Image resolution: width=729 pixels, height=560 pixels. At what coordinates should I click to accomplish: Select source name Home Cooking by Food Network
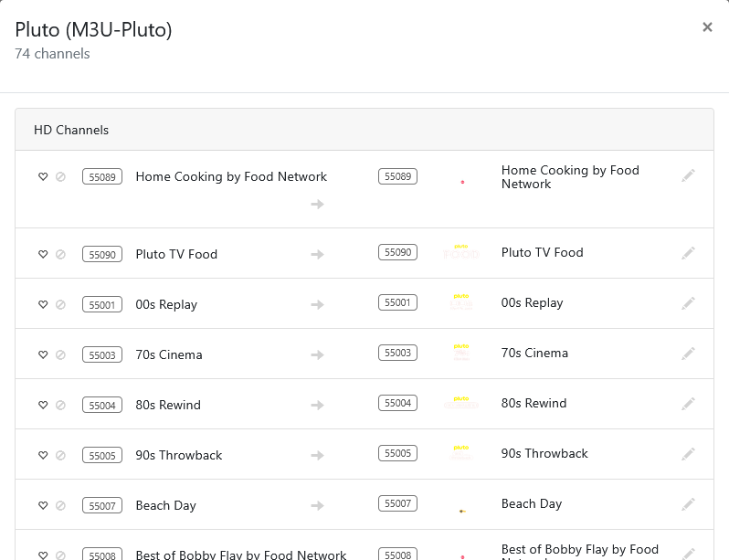coord(231,176)
